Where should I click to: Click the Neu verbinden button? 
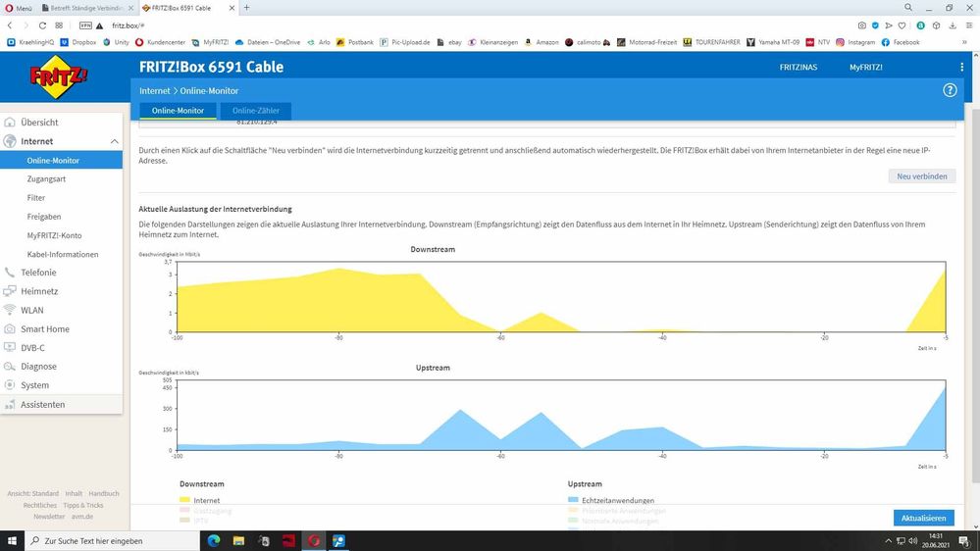[922, 176]
